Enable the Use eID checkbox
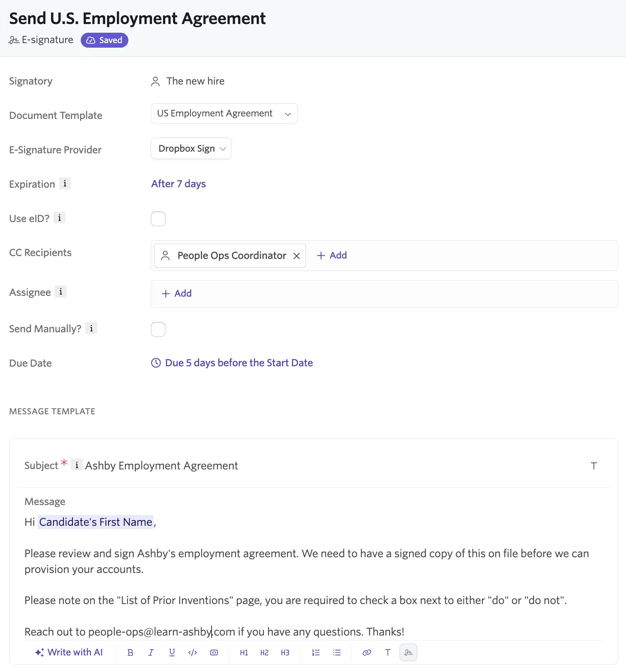This screenshot has width=626, height=672. click(158, 219)
